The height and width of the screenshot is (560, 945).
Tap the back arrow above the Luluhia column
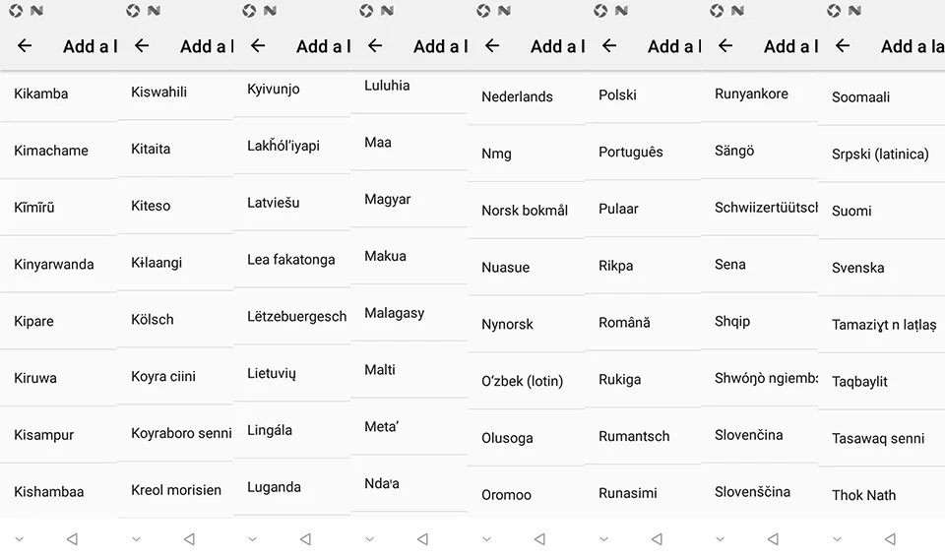click(375, 45)
